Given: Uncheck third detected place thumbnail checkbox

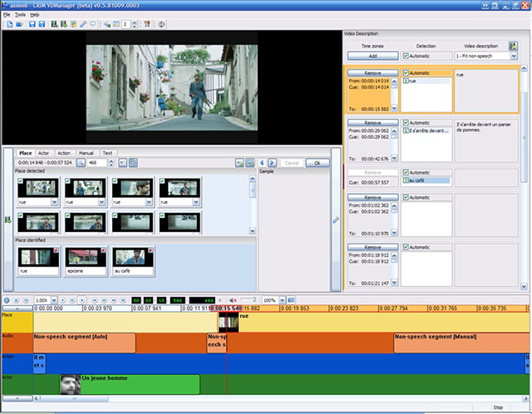Looking at the screenshot, I should tap(115, 181).
